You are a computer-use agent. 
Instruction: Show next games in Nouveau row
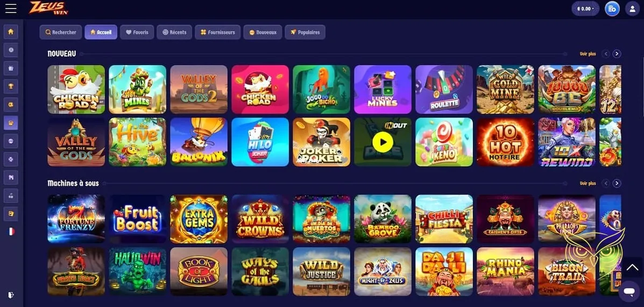[x=617, y=54]
